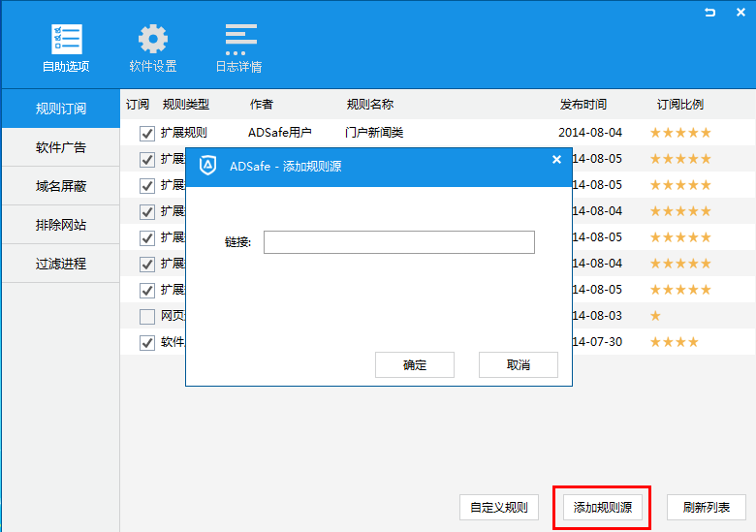Click the five-star rating of 门户新闻类 row
This screenshot has width=756, height=532.
[680, 133]
